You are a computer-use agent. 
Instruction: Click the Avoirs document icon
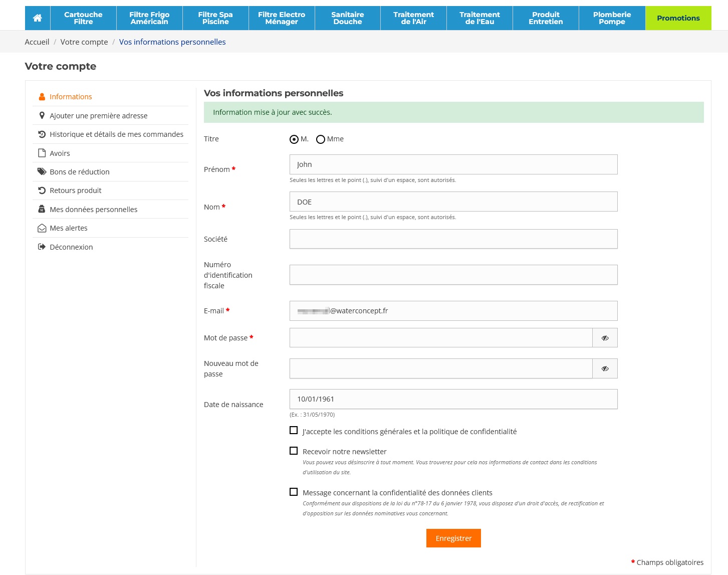42,153
